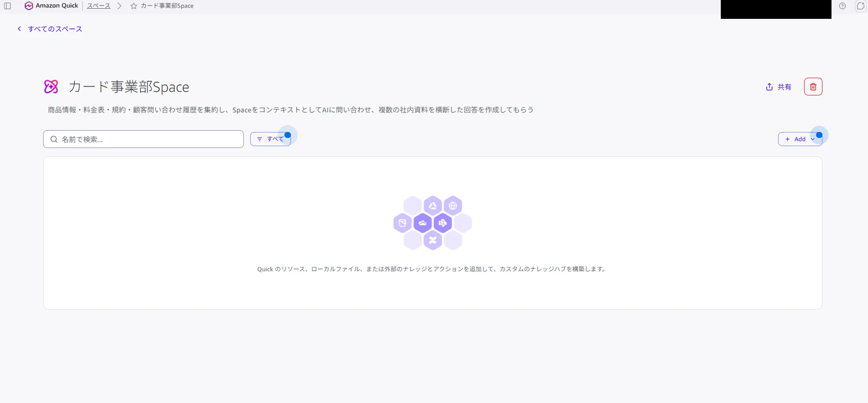Click the カード事業部Space atom icon beside the title

[x=51, y=87]
